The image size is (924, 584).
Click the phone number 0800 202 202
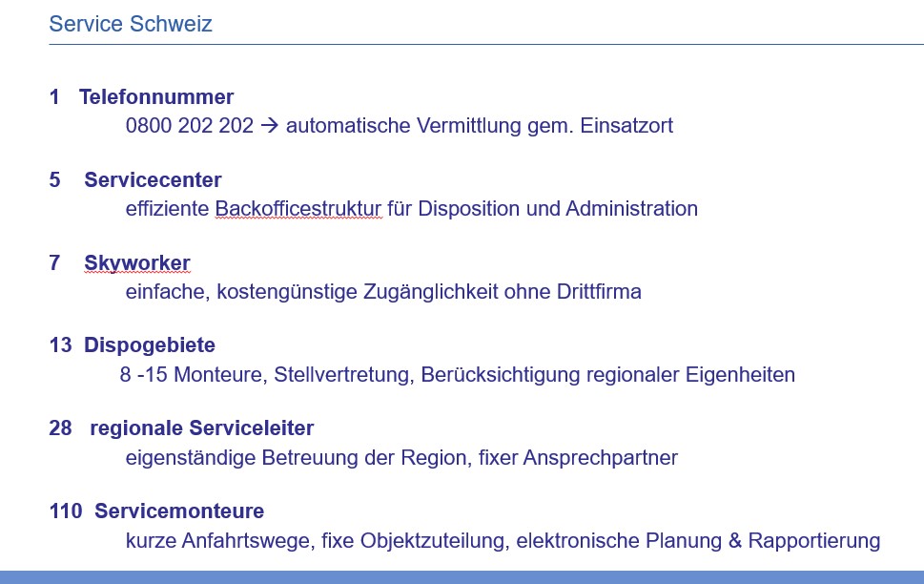pyautogui.click(x=189, y=125)
